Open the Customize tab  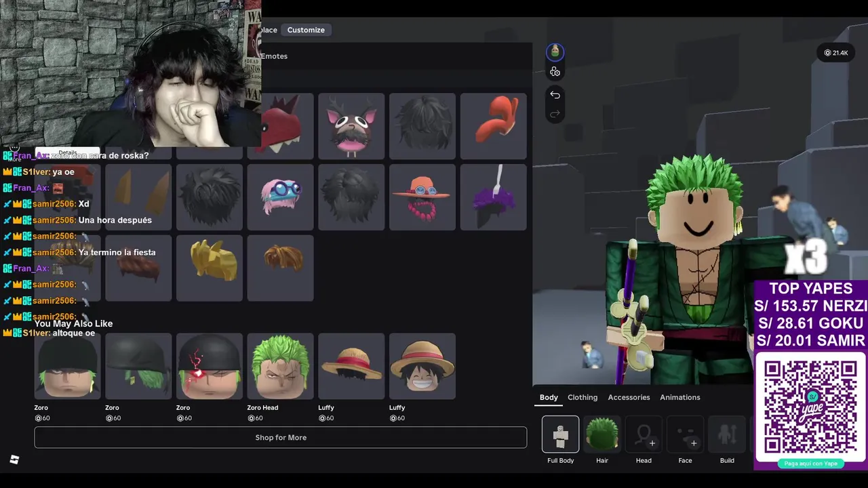306,30
